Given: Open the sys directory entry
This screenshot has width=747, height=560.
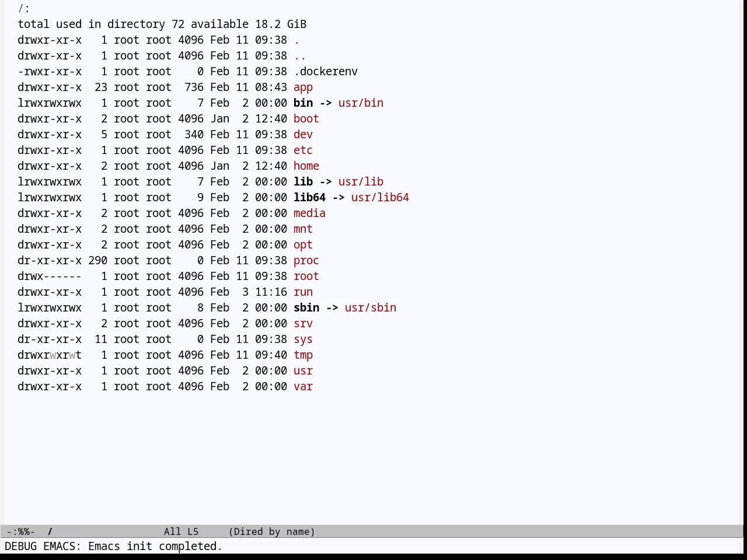Looking at the screenshot, I should coord(303,339).
